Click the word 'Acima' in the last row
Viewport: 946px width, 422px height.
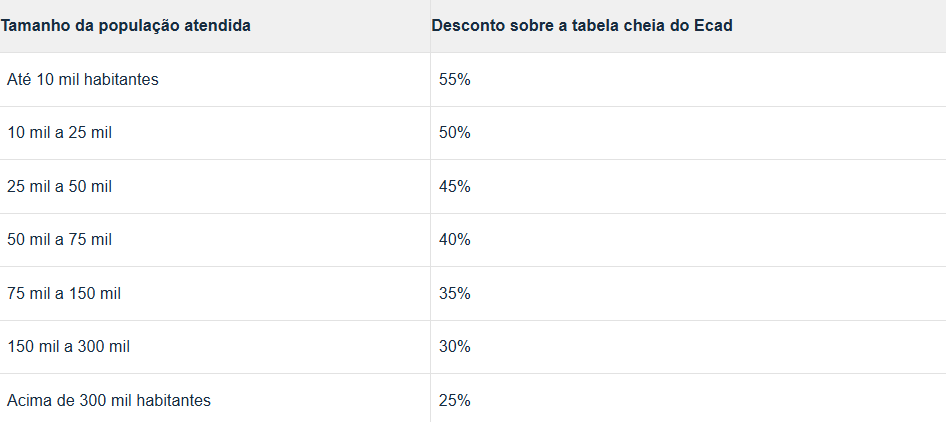(28, 401)
